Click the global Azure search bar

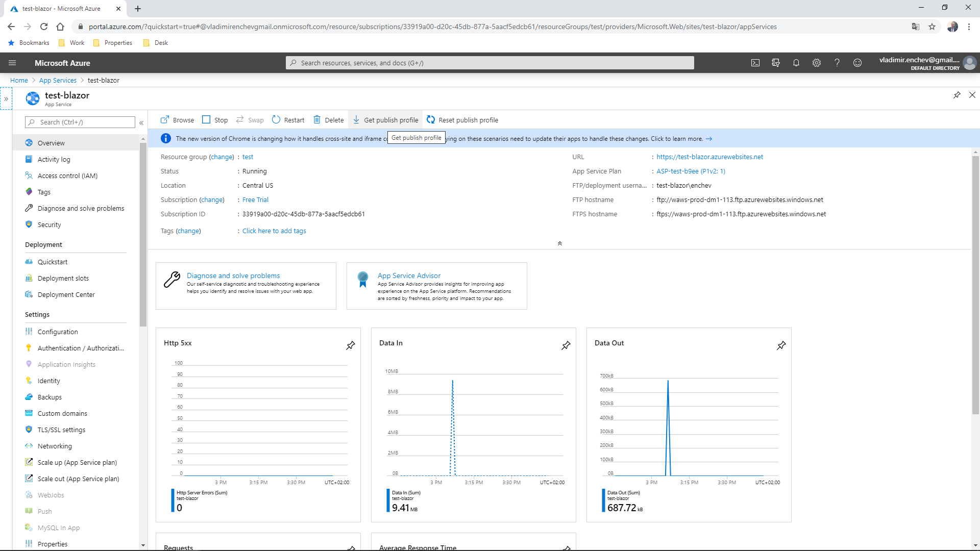click(x=490, y=63)
